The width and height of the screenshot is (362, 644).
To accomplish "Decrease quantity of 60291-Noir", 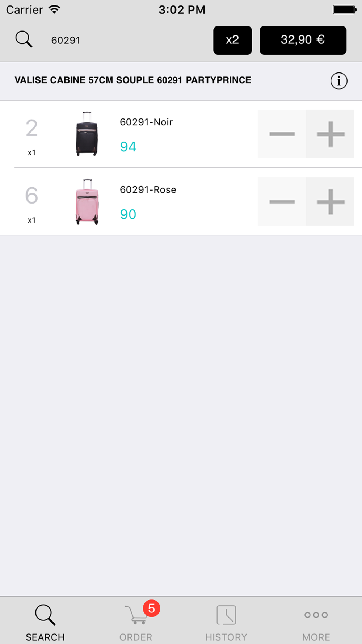I will (x=282, y=134).
